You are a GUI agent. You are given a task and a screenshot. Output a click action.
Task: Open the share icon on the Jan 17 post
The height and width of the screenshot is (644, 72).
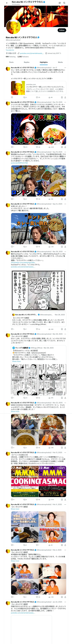point(65,97)
